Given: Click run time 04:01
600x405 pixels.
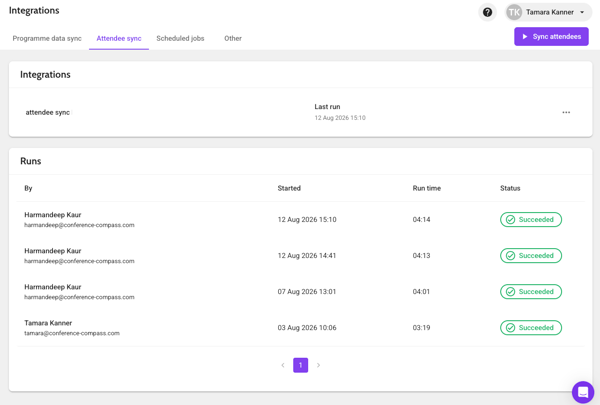Looking at the screenshot, I should (x=421, y=291).
